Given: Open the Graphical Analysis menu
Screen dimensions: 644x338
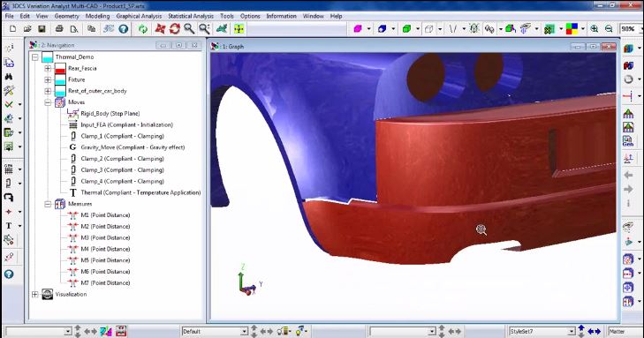Looking at the screenshot, I should click(139, 16).
